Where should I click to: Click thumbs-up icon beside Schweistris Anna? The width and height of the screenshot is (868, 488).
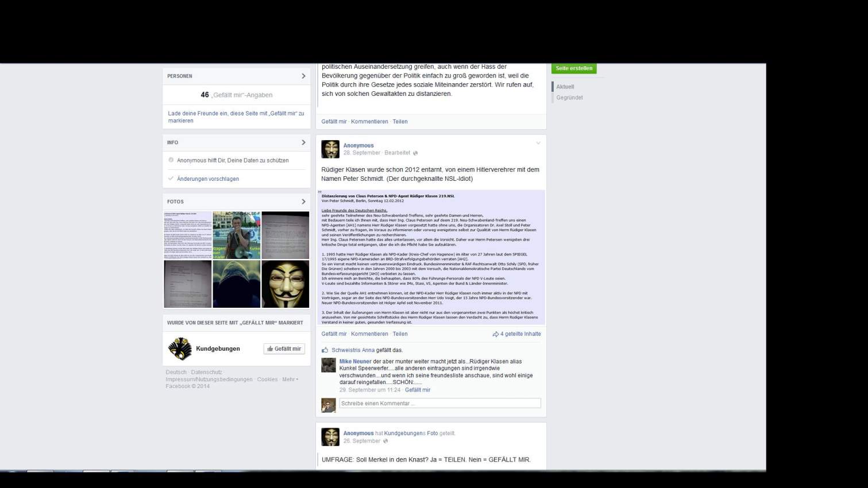tap(325, 350)
